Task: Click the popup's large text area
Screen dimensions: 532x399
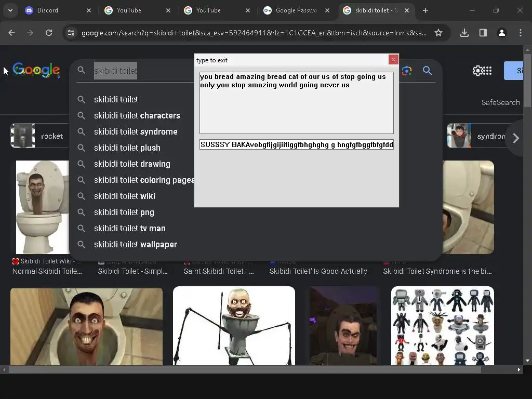Action: pyautogui.click(x=297, y=103)
